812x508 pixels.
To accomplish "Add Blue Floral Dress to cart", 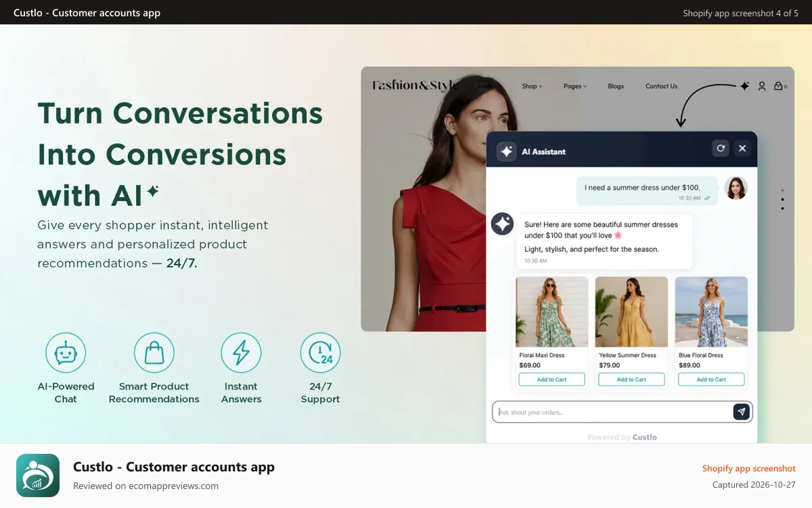I will tap(711, 379).
